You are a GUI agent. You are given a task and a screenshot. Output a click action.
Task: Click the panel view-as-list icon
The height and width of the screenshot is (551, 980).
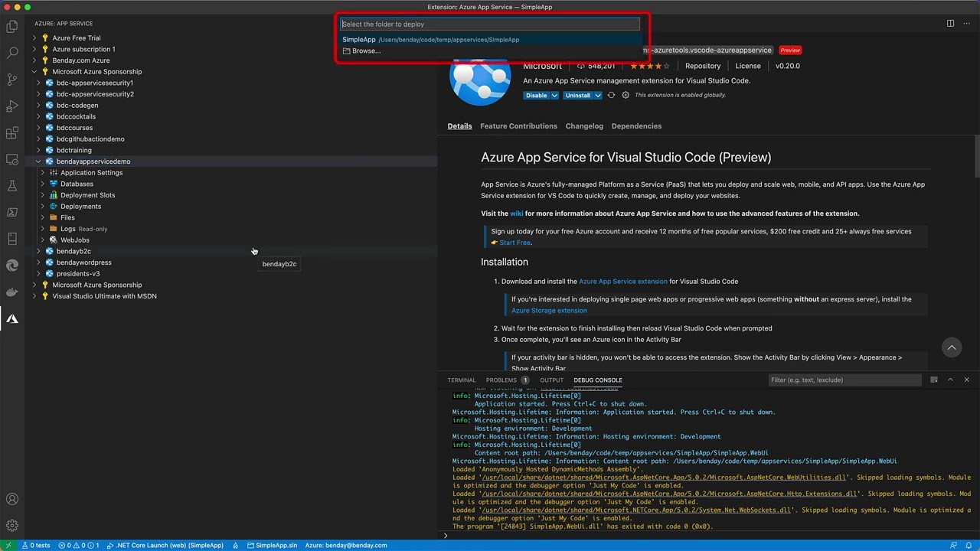(x=934, y=380)
